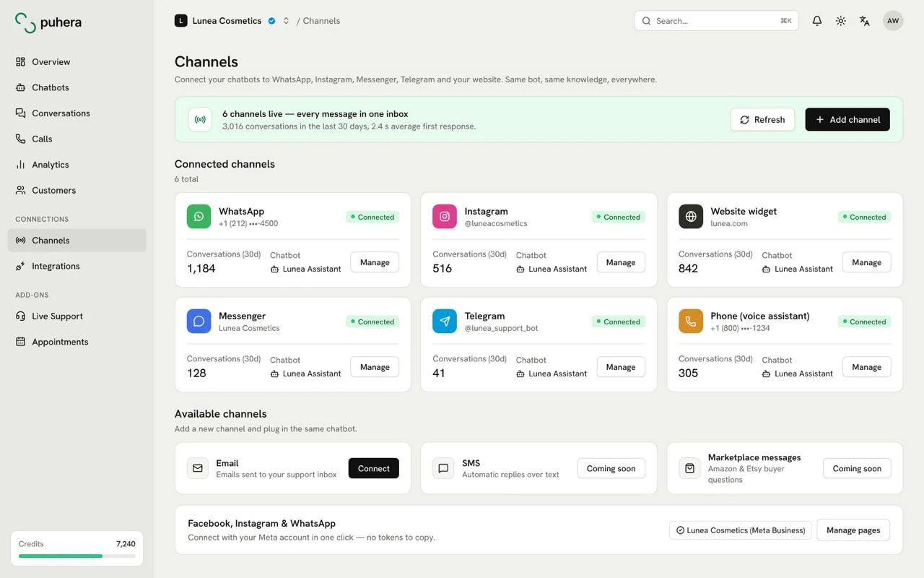Click the Channels breadcrumb text

pos(321,21)
